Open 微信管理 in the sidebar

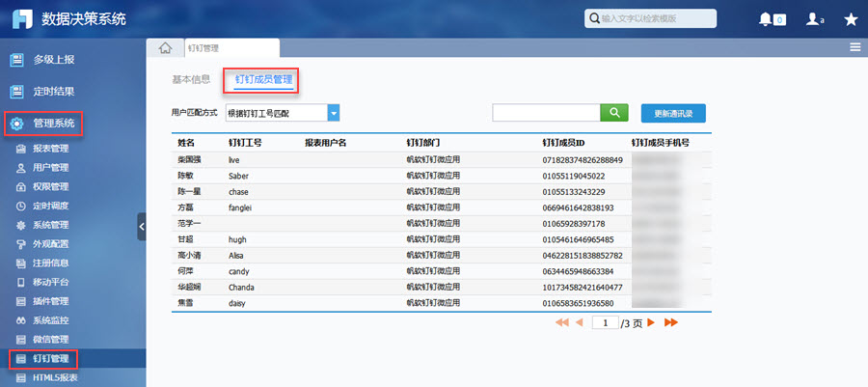pos(51,340)
